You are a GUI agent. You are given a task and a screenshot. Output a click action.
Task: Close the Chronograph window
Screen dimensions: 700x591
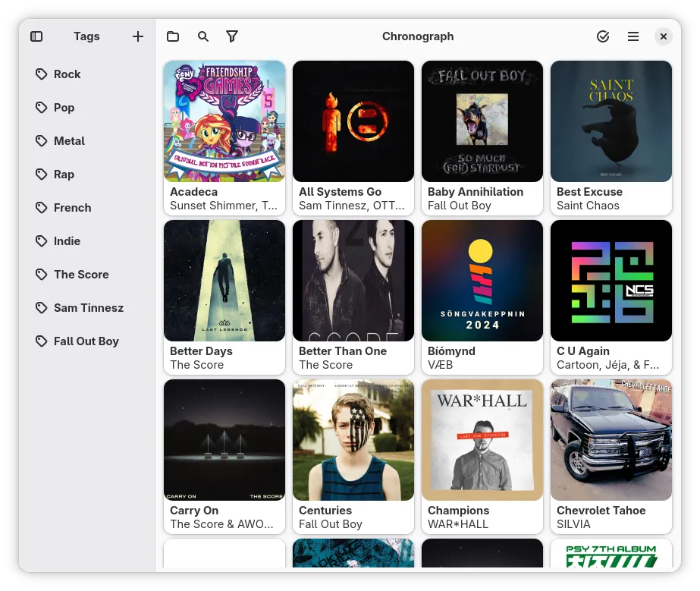(x=664, y=36)
